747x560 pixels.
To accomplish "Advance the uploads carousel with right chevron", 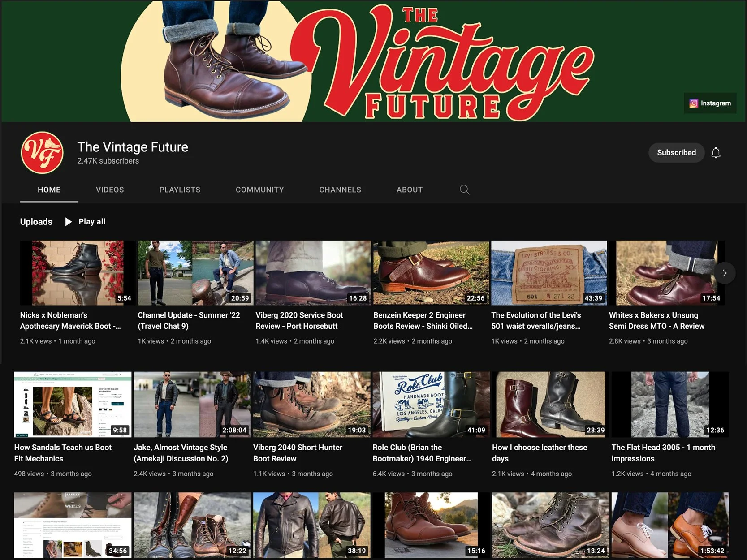I will pos(724,272).
